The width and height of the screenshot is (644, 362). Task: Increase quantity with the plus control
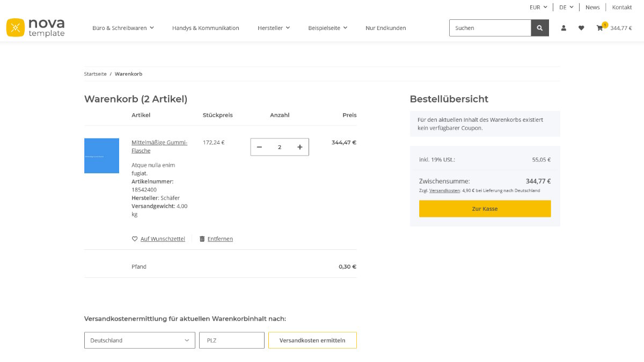[x=299, y=146]
